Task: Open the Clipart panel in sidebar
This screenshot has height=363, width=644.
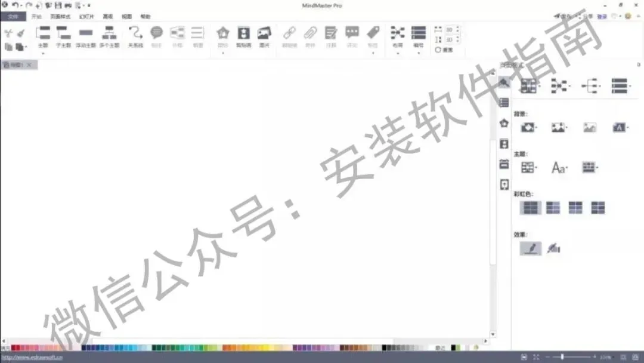Action: [504, 143]
